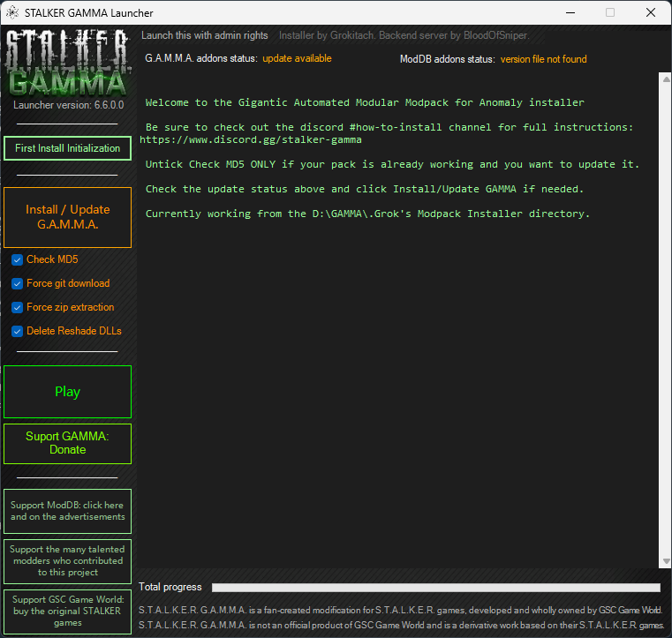Click the discord.gg/stalker-gamma URL text
The image size is (672, 638).
point(251,139)
